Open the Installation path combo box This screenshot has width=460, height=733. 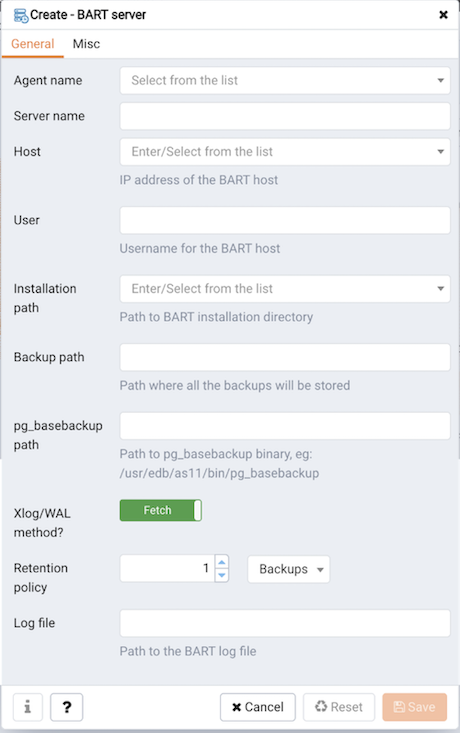285,288
